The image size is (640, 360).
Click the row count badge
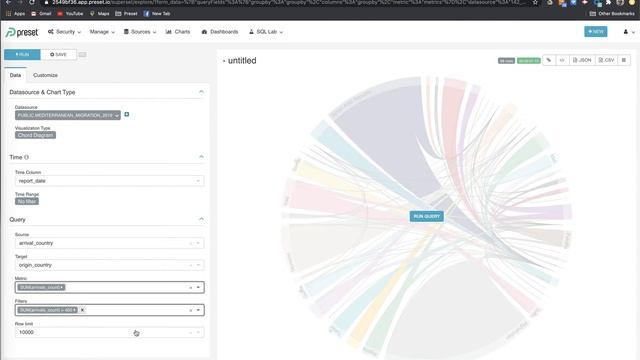506,60
